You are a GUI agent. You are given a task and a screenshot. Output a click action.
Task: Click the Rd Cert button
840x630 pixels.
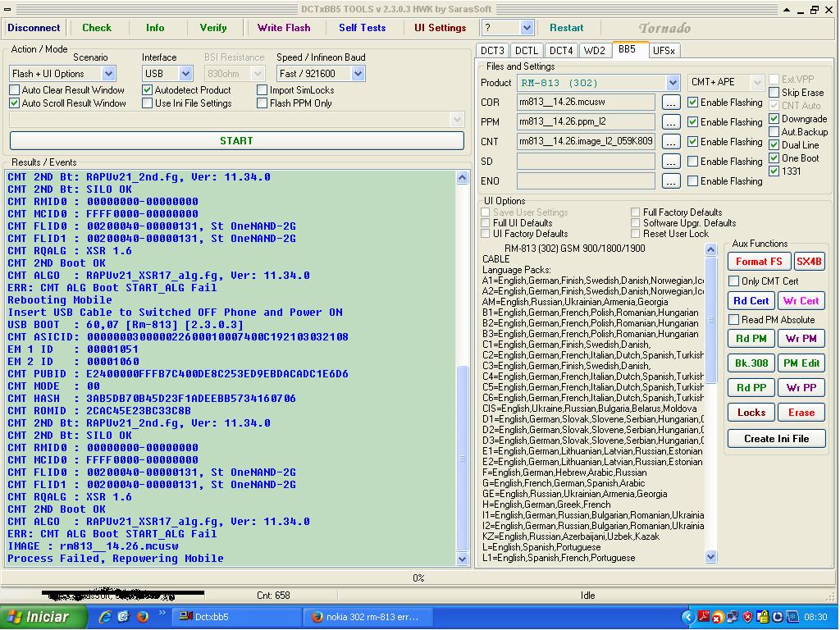(751, 301)
